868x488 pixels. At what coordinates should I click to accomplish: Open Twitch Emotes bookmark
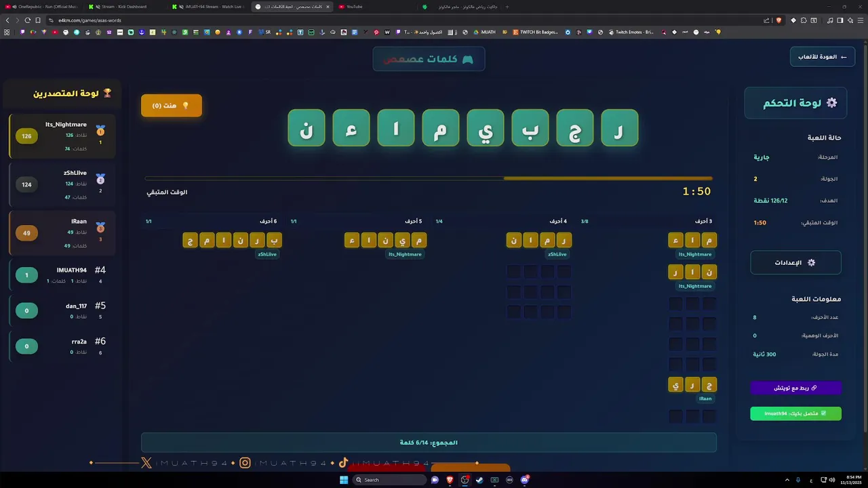click(631, 32)
